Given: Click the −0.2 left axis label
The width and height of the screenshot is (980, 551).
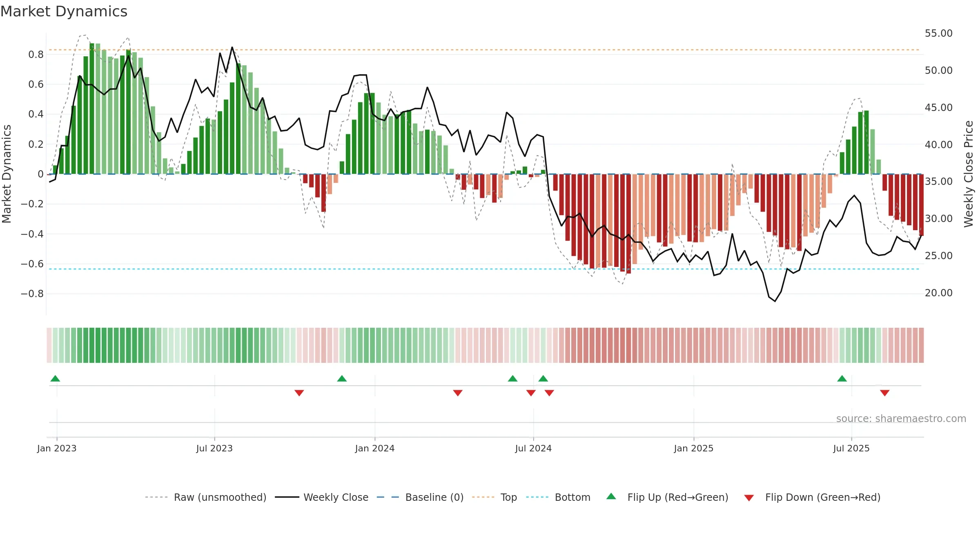Looking at the screenshot, I should coord(32,204).
